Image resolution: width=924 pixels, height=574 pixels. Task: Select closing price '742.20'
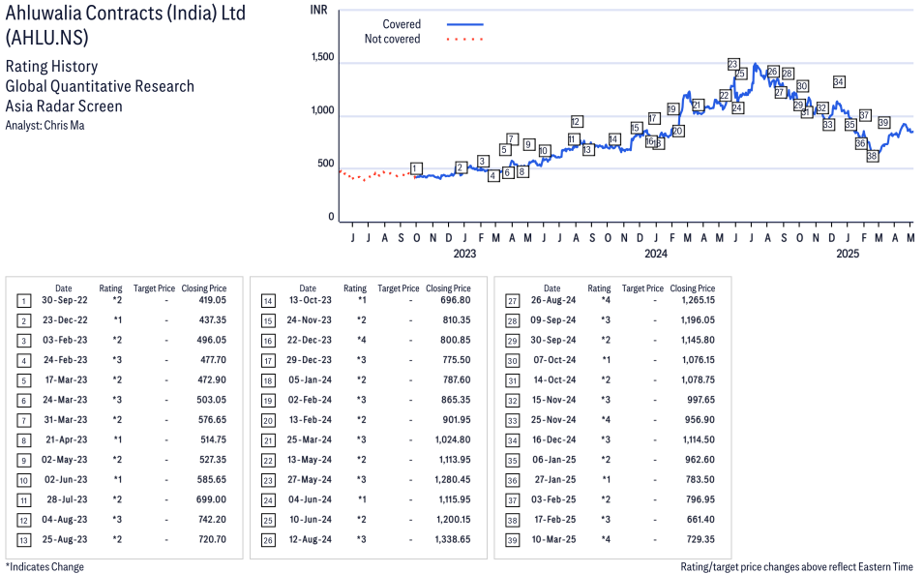point(212,520)
